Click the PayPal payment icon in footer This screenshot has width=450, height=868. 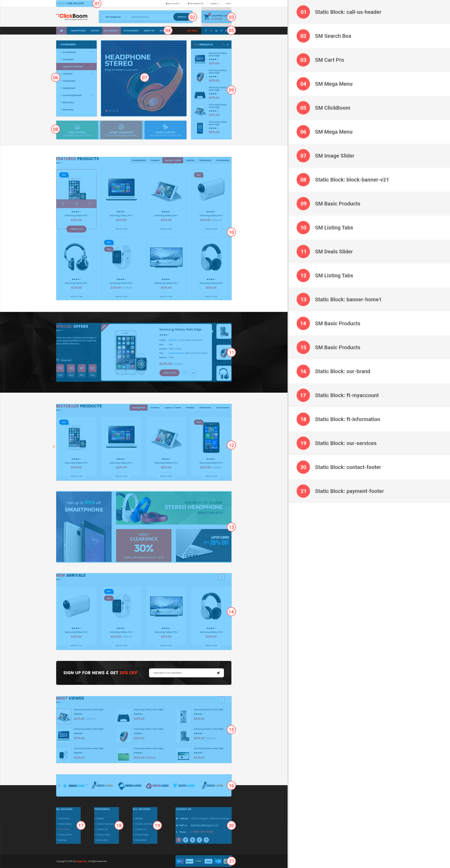(189, 861)
